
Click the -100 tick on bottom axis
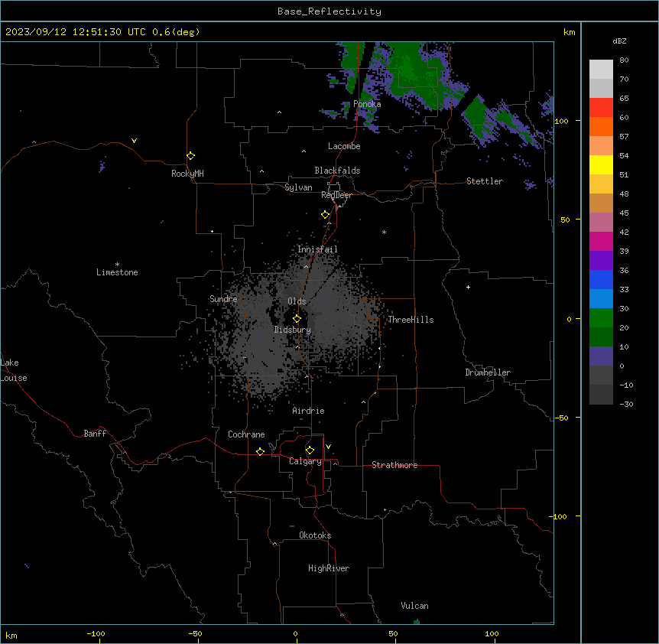point(96,633)
